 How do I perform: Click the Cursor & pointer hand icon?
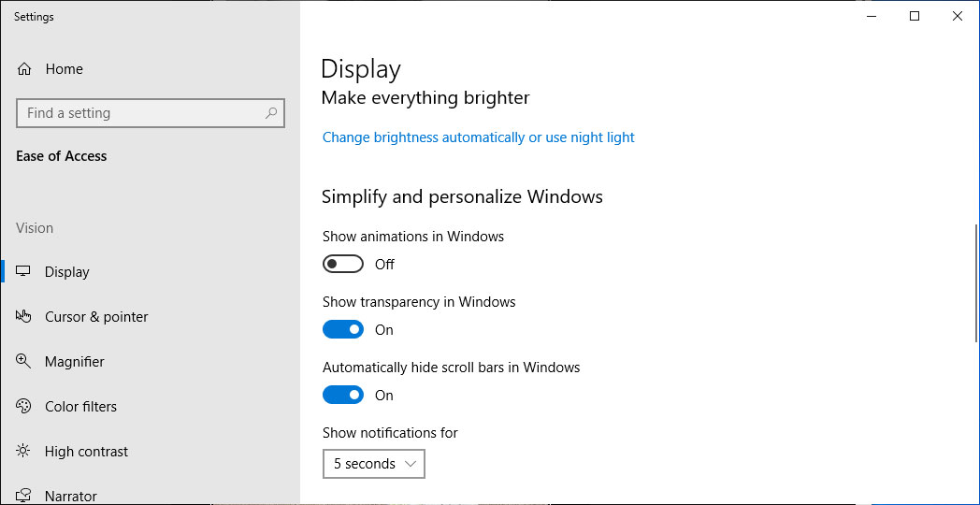click(23, 316)
